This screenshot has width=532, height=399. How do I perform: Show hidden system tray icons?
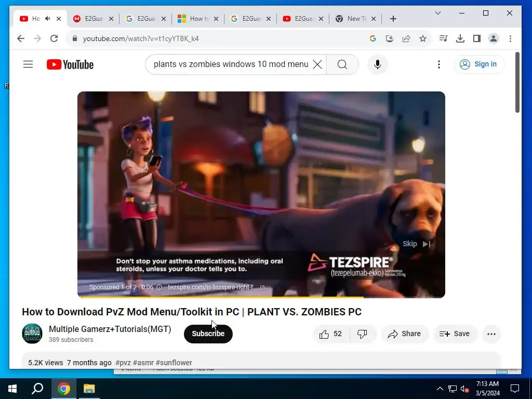(x=440, y=389)
